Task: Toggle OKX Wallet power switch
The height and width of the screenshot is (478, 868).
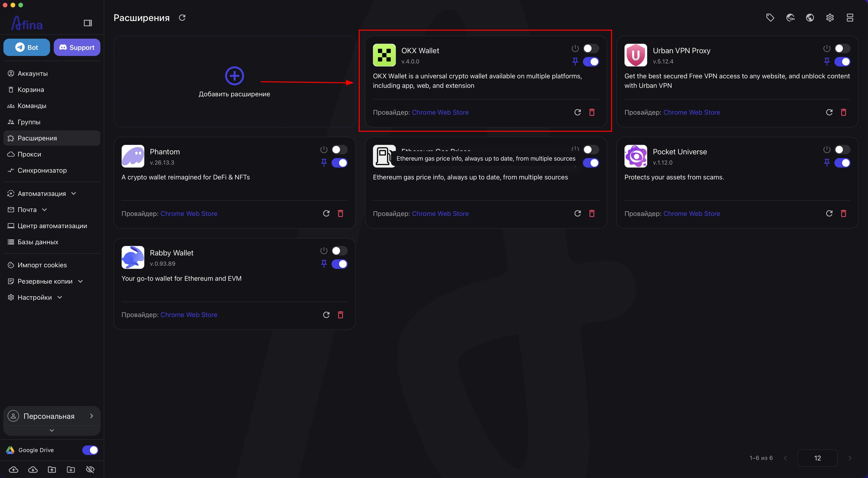Action: pyautogui.click(x=591, y=49)
